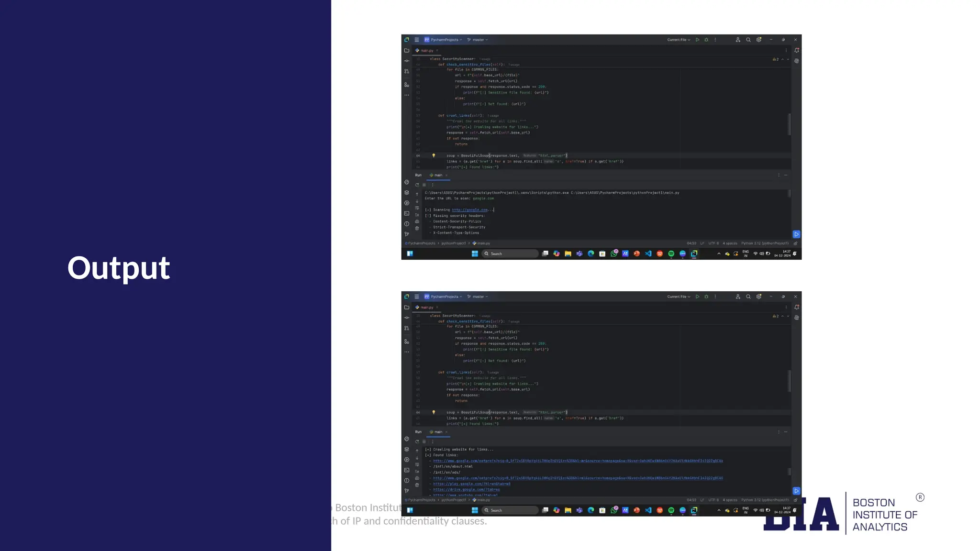Toggle scroll-to-end in the bottom Run console
Image resolution: width=980 pixels, height=551 pixels.
[417, 472]
